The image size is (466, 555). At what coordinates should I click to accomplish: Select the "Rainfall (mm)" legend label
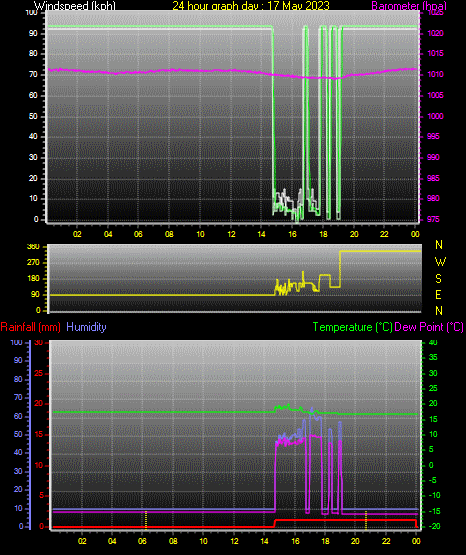point(30,327)
